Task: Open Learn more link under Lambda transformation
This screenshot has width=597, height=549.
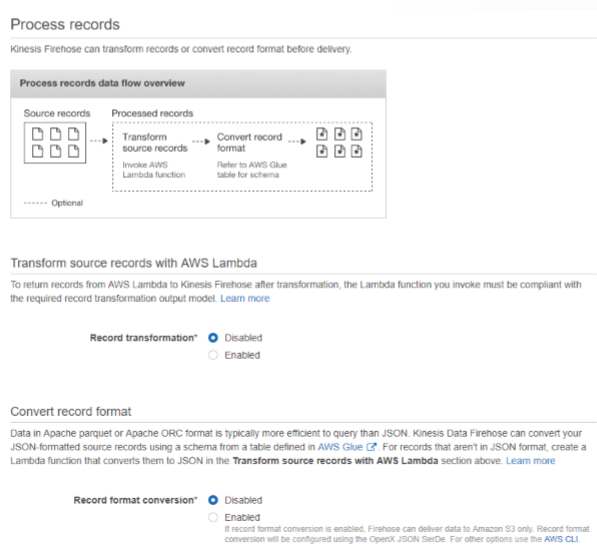Action: click(245, 298)
